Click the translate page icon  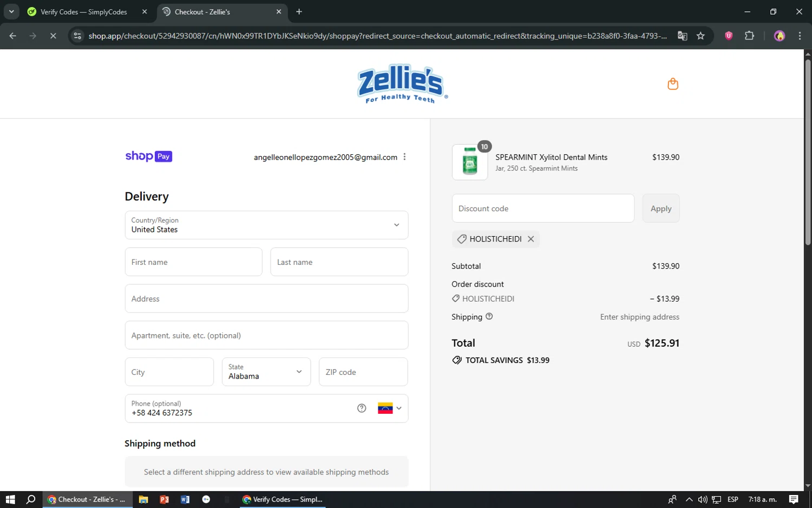click(682, 36)
